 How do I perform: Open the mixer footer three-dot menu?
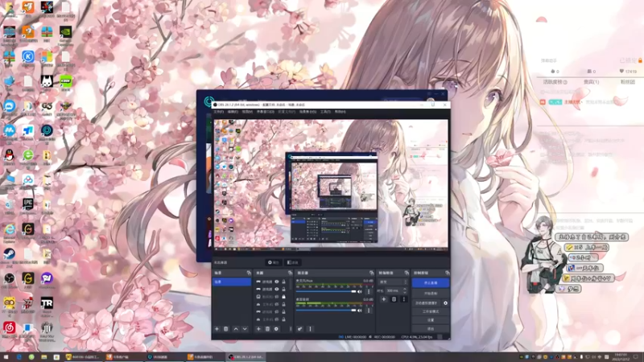310,329
